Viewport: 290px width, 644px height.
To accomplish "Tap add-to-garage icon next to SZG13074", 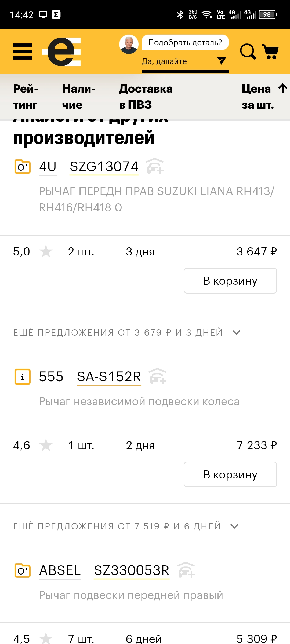I will tap(155, 166).
